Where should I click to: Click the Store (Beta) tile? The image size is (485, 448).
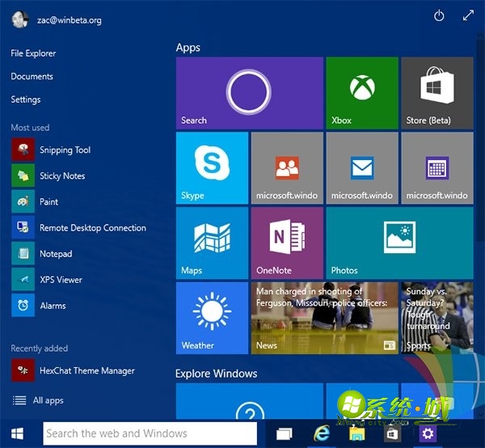coord(436,93)
